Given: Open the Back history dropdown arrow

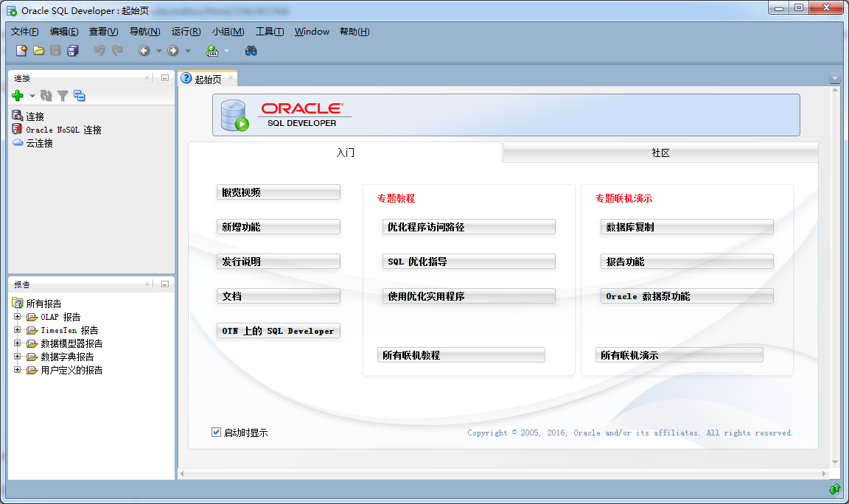Looking at the screenshot, I should [x=158, y=51].
